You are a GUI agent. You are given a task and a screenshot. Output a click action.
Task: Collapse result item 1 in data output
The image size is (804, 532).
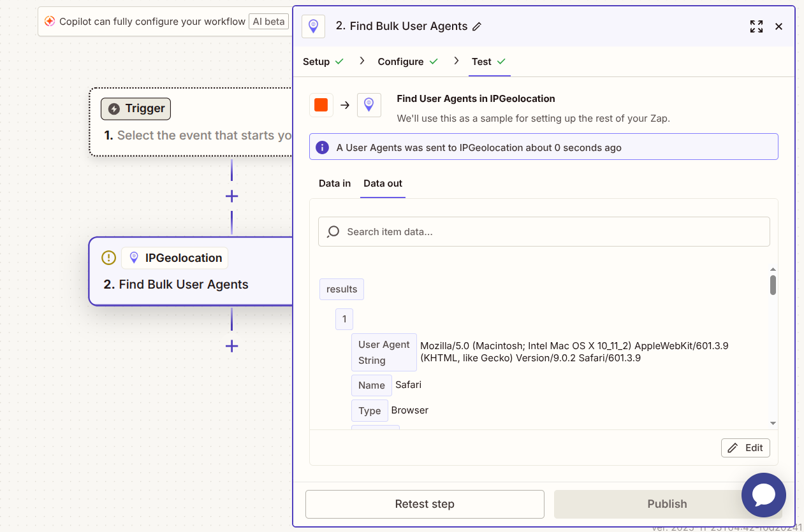(344, 319)
